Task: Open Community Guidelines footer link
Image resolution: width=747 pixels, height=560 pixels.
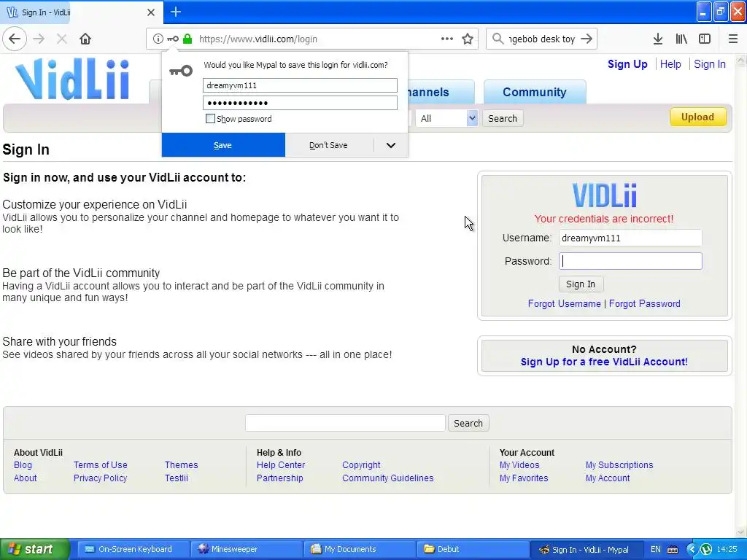Action: pyautogui.click(x=388, y=478)
